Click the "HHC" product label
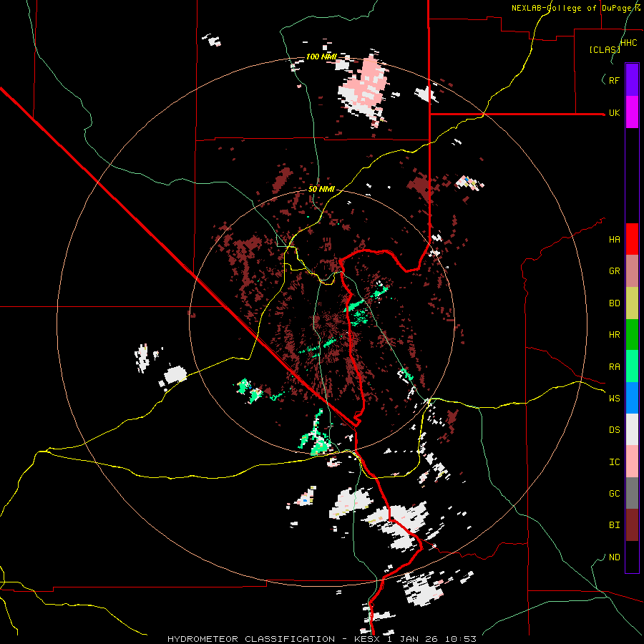The width and height of the screenshot is (644, 644). pyautogui.click(x=628, y=43)
